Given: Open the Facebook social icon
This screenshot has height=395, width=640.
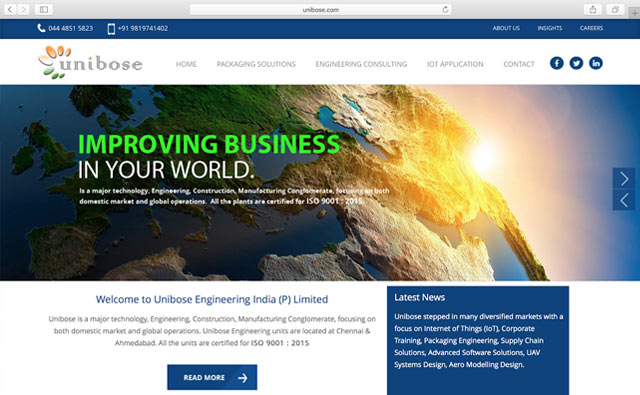Looking at the screenshot, I should click(557, 63).
